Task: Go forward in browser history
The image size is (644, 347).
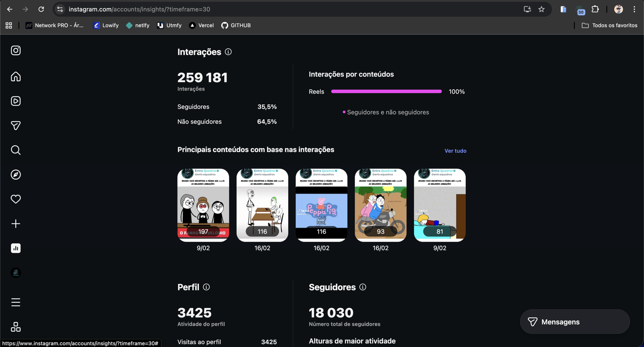Action: 25,9
